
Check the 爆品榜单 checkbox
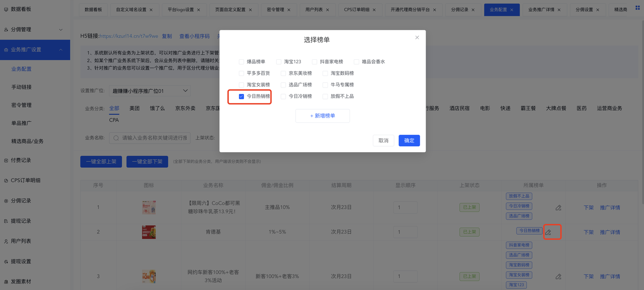(242, 62)
